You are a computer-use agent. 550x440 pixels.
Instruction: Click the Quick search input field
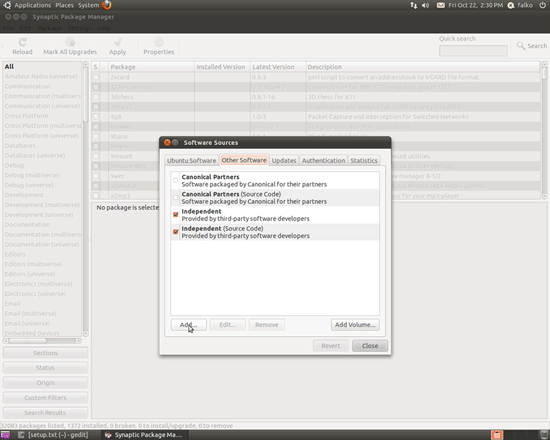(473, 51)
